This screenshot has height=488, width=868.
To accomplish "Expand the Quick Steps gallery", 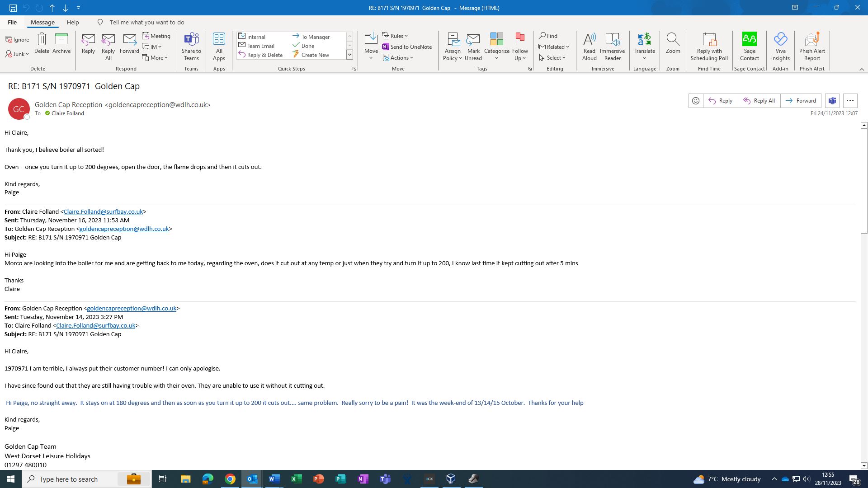I will click(x=349, y=55).
